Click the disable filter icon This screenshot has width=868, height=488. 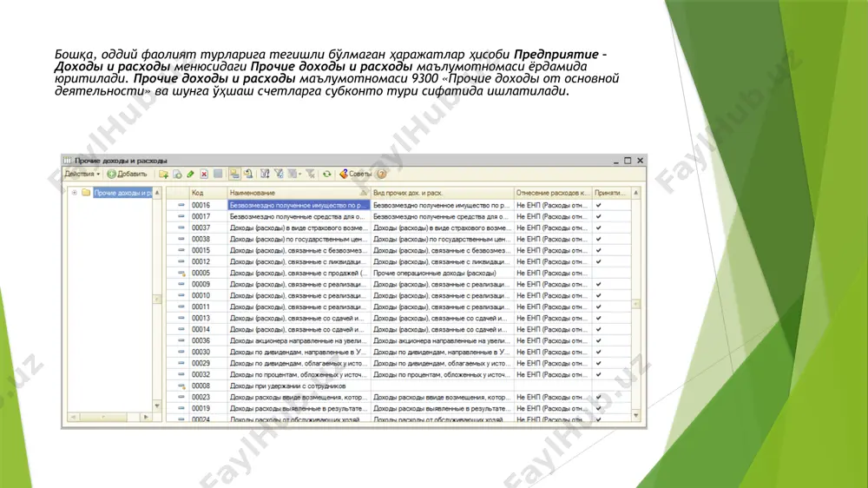(311, 174)
